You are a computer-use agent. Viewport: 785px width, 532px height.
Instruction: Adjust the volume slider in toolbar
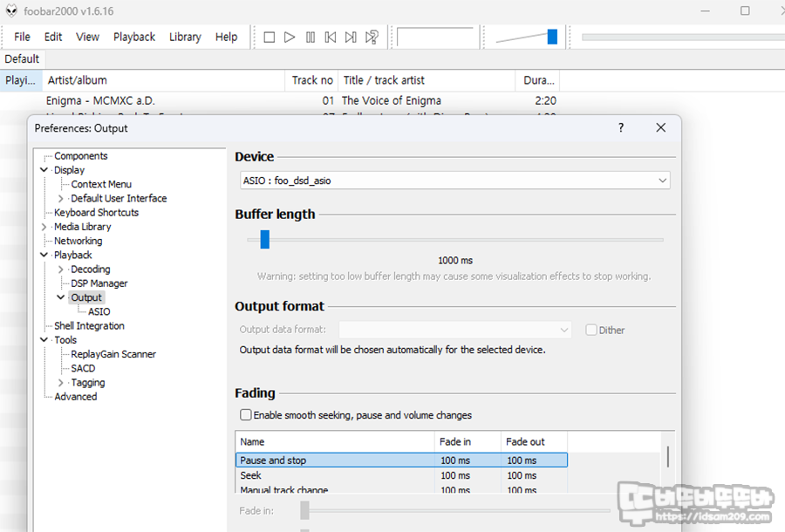[552, 37]
